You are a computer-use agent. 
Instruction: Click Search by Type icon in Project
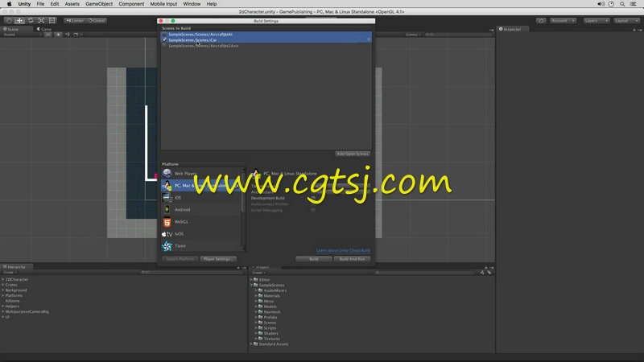click(x=482, y=273)
